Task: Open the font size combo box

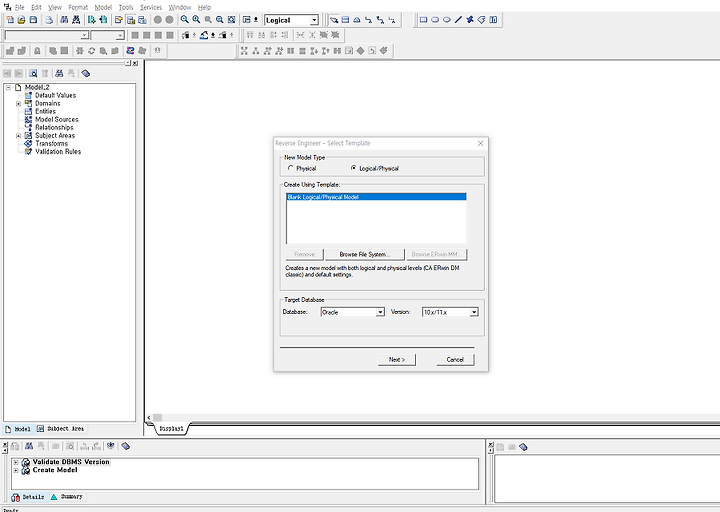Action: (x=108, y=35)
